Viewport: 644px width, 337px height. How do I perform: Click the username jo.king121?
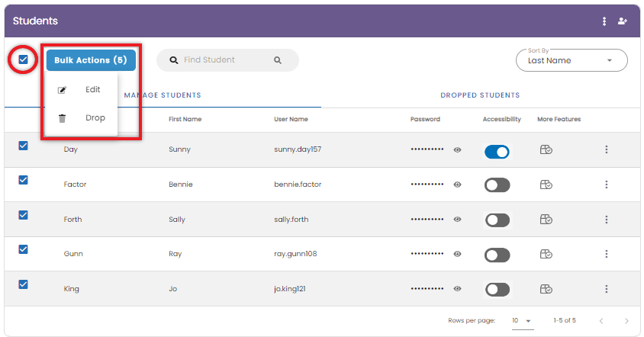pyautogui.click(x=289, y=289)
